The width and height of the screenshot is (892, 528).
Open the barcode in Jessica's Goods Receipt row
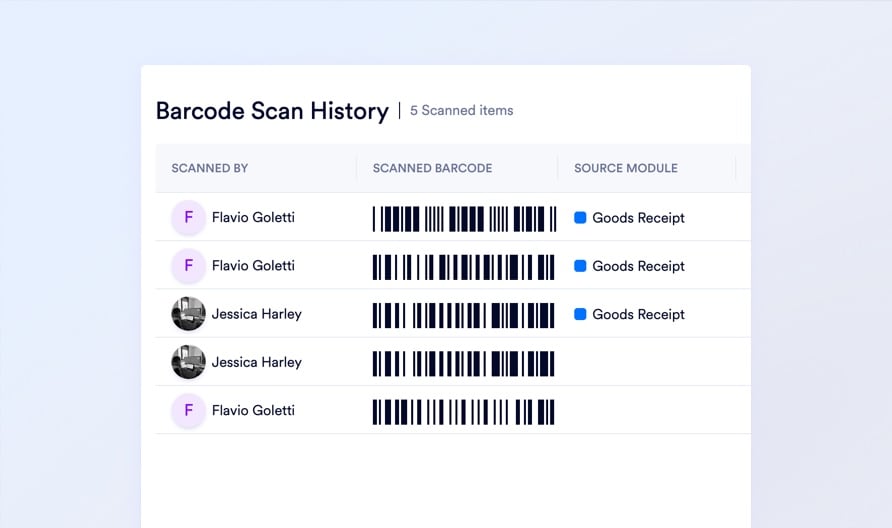464,315
